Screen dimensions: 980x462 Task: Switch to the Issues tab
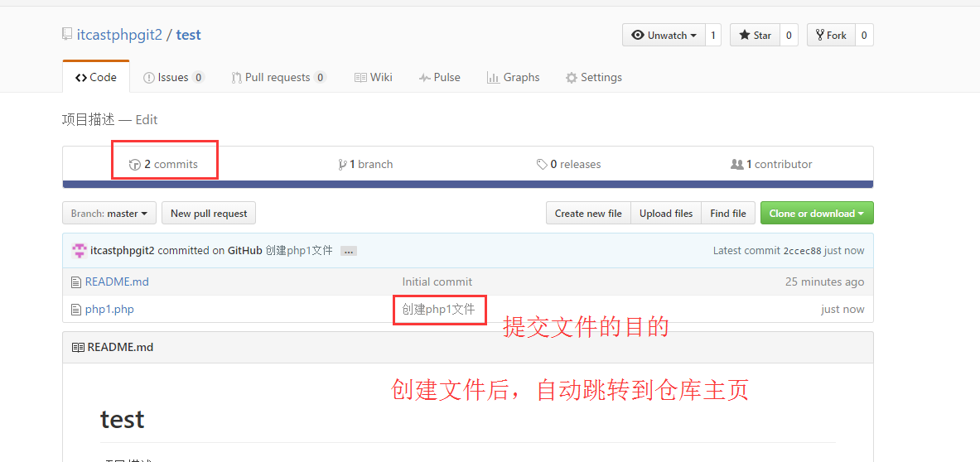point(173,78)
